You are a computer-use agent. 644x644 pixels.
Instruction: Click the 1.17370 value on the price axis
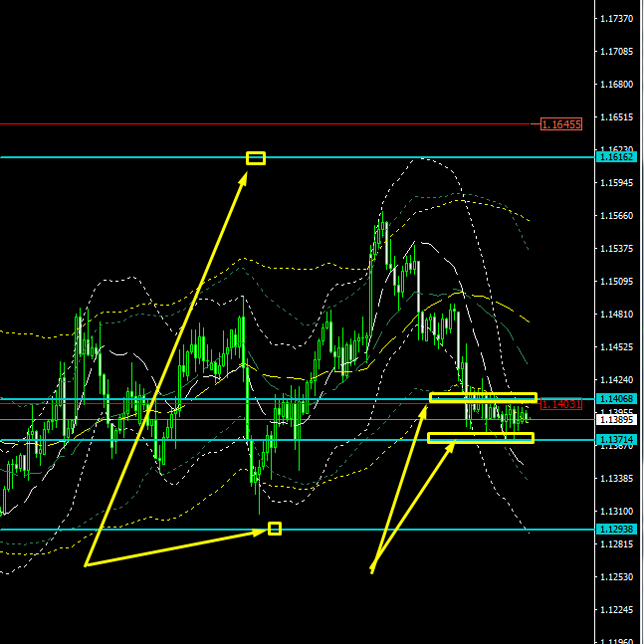[x=618, y=19]
